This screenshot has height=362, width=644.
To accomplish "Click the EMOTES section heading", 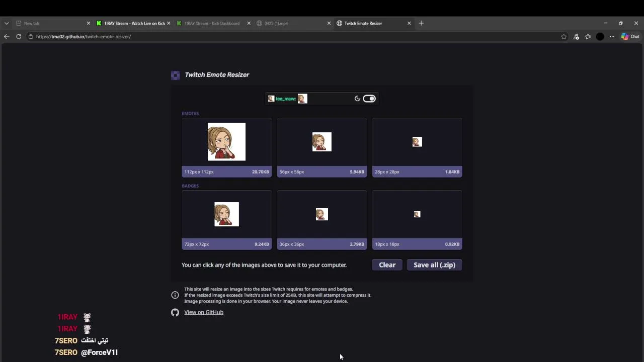I will pyautogui.click(x=190, y=114).
